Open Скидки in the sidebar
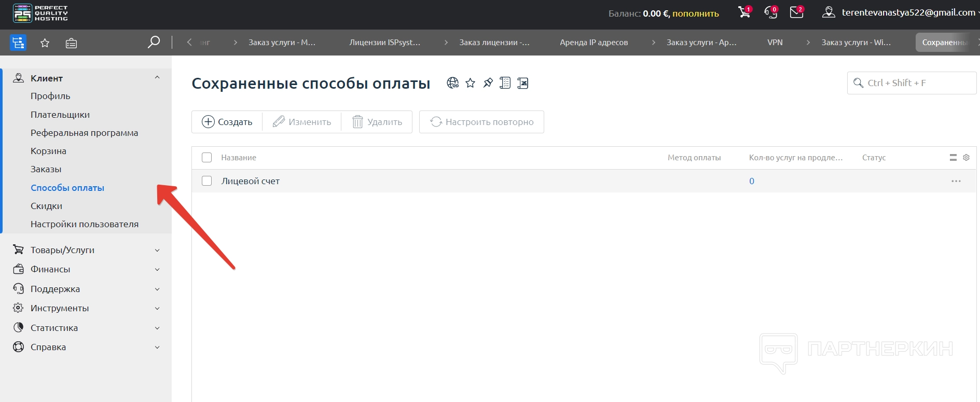The height and width of the screenshot is (402, 980). pyautogui.click(x=46, y=206)
